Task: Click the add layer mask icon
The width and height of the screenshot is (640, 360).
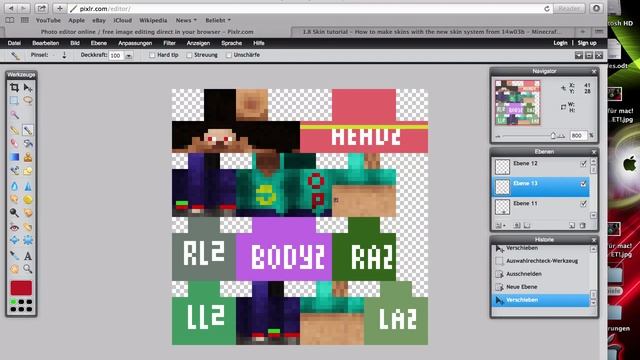Action: (517, 225)
